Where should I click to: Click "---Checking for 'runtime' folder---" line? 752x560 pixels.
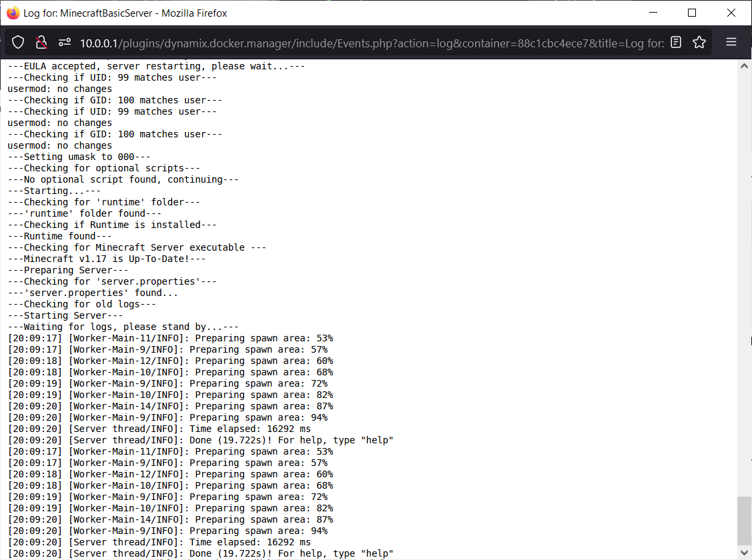104,202
